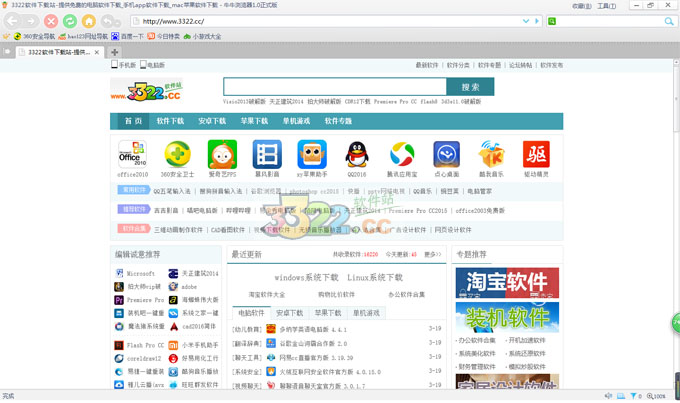
Task: Stop loading with the red X button
Action: (51, 21)
